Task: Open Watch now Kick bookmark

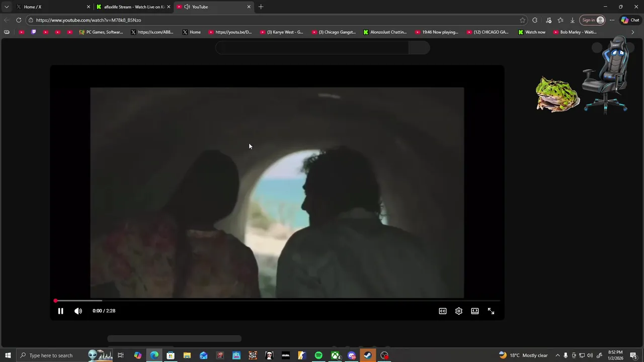Action: pos(532,32)
